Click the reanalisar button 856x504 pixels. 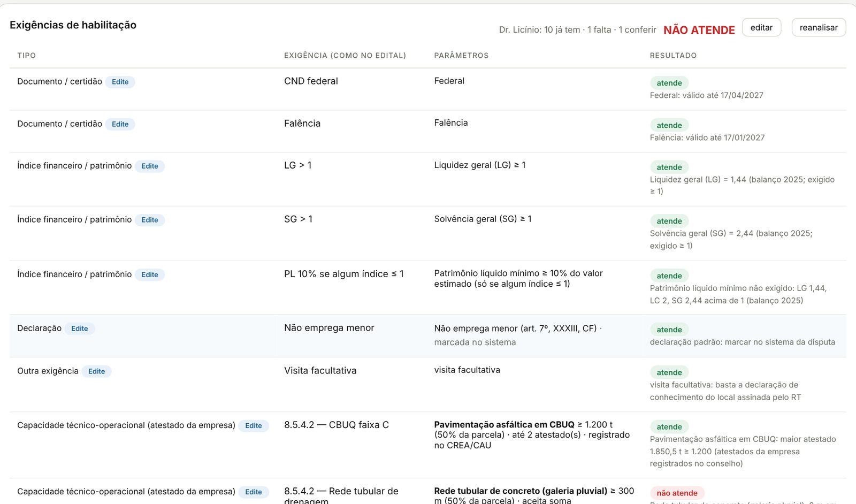tap(819, 27)
